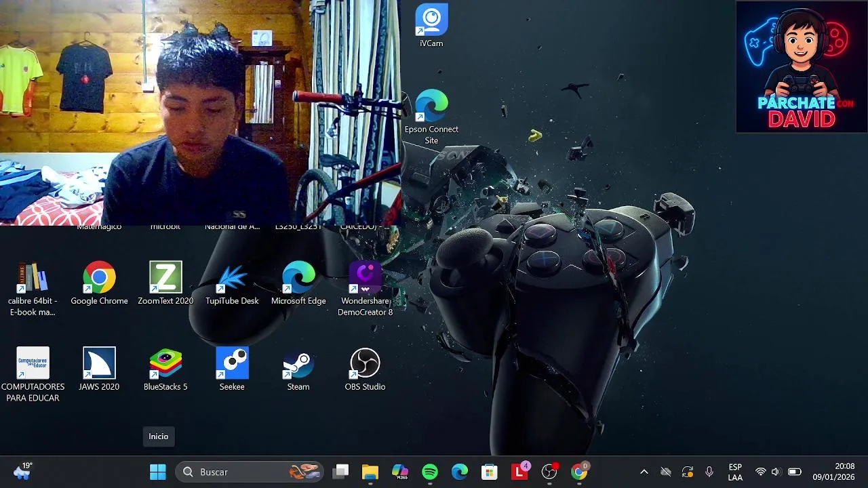
Task: Open the clock and date 20:08 panel
Action: tap(834, 472)
